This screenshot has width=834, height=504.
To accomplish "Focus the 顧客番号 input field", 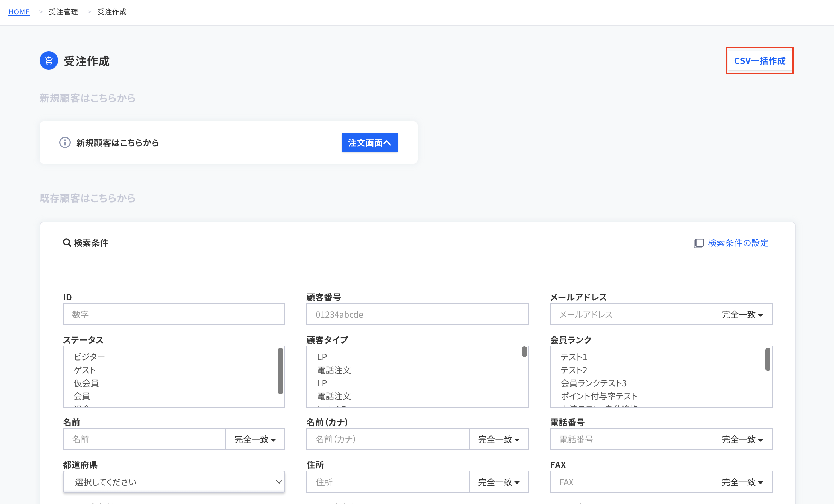I will [x=417, y=315].
